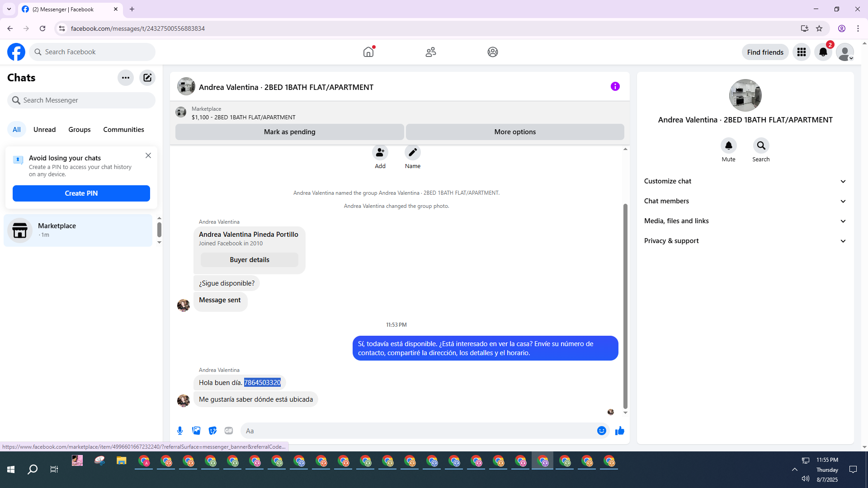Click the voice clip microphone icon
This screenshot has width=868, height=488.
coord(180,431)
